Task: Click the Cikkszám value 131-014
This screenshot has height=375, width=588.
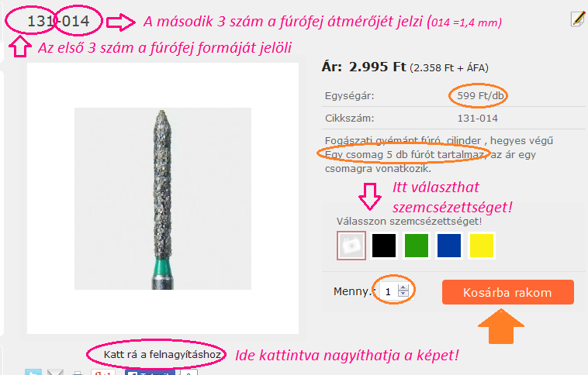Action: pos(477,119)
